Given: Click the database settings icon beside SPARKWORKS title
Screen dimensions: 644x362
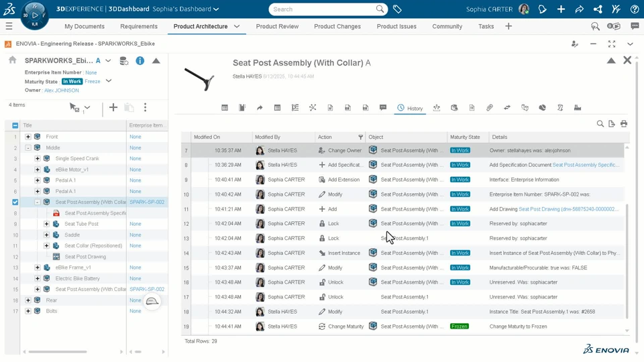Looking at the screenshot, I should [x=123, y=61].
